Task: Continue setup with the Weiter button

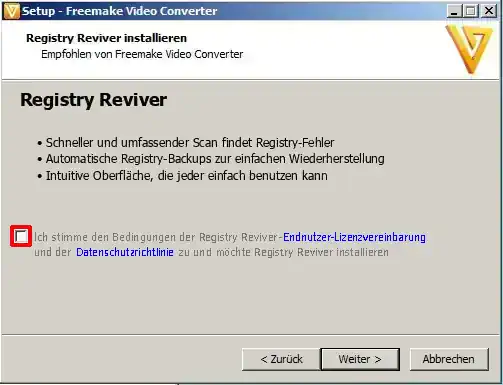Action: click(360, 359)
